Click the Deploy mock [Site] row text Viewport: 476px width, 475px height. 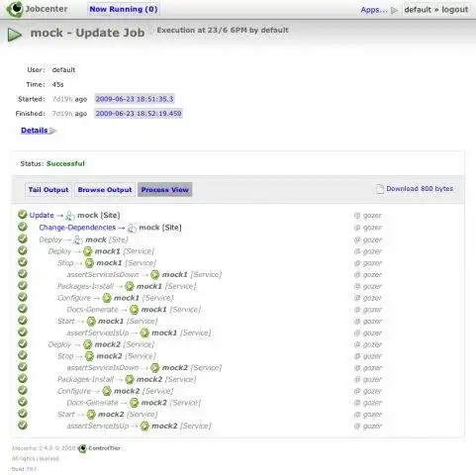[x=83, y=239]
